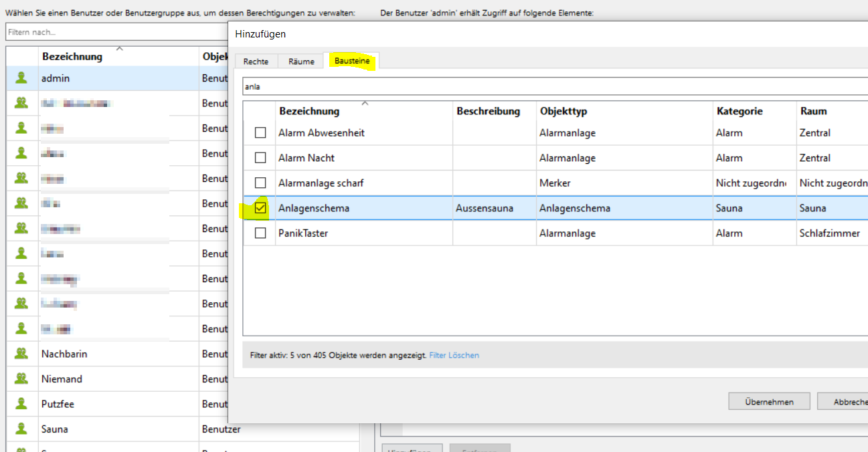Click the Filter Löschen link
The width and height of the screenshot is (868, 452).
point(454,355)
